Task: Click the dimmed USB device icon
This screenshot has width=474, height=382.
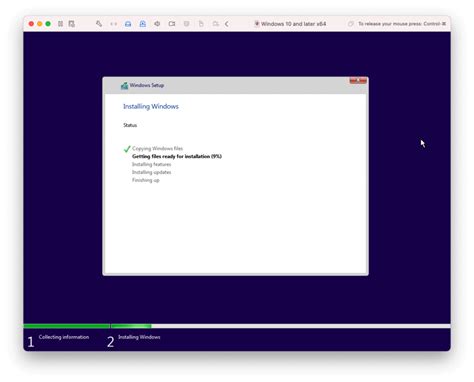Action: click(x=201, y=24)
